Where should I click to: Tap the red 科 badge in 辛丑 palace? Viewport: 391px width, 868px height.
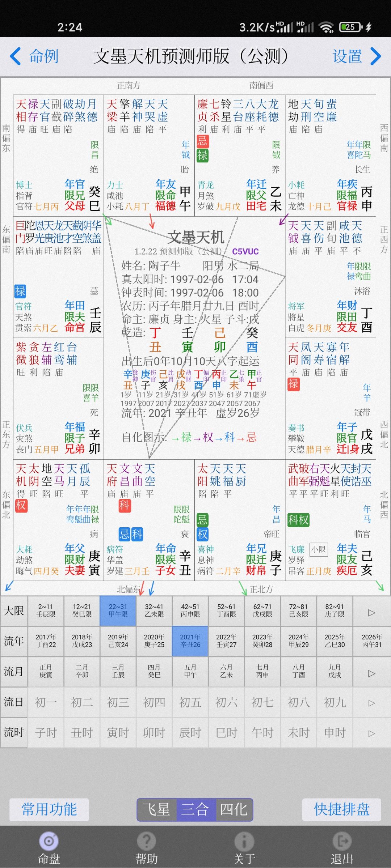tap(125, 505)
